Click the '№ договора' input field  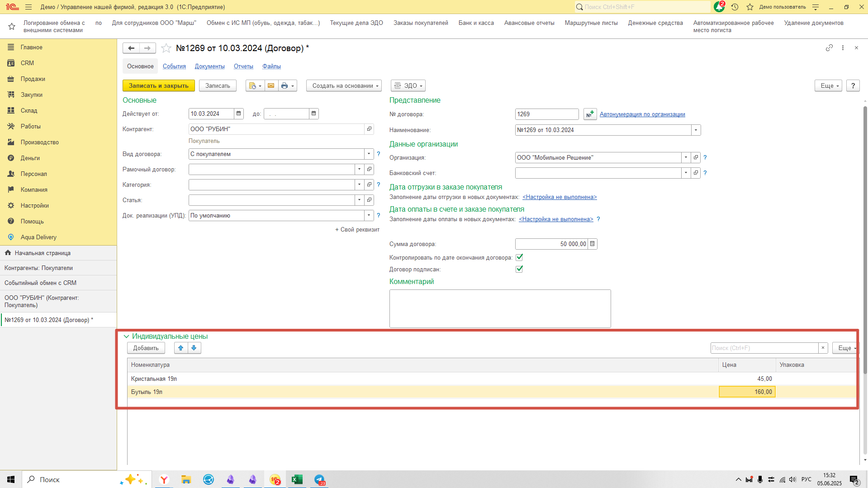tap(547, 114)
